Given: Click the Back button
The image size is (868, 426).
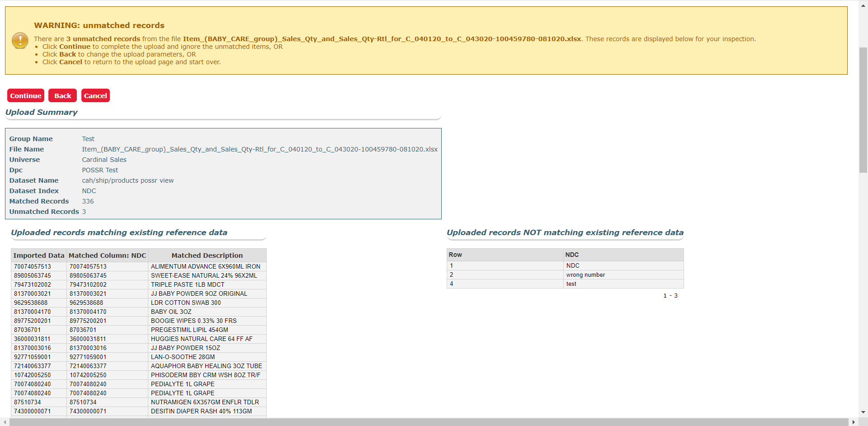Looking at the screenshot, I should coord(62,95).
